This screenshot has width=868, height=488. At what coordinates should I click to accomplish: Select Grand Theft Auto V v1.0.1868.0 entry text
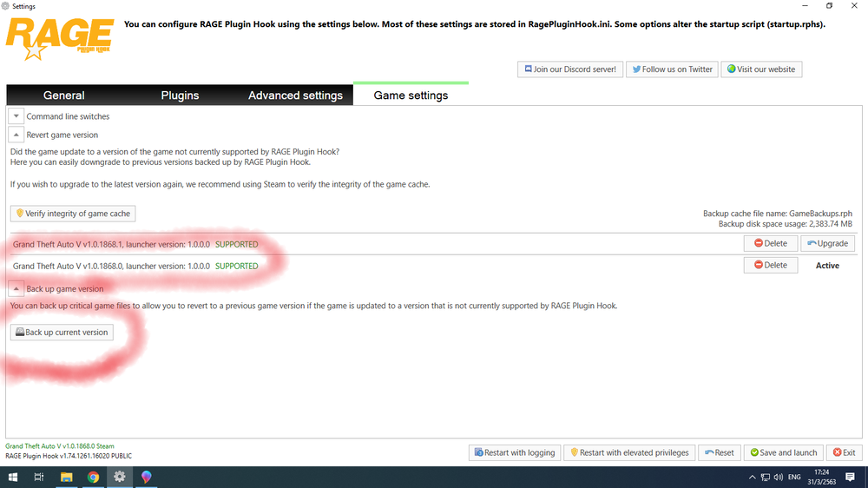pos(111,266)
